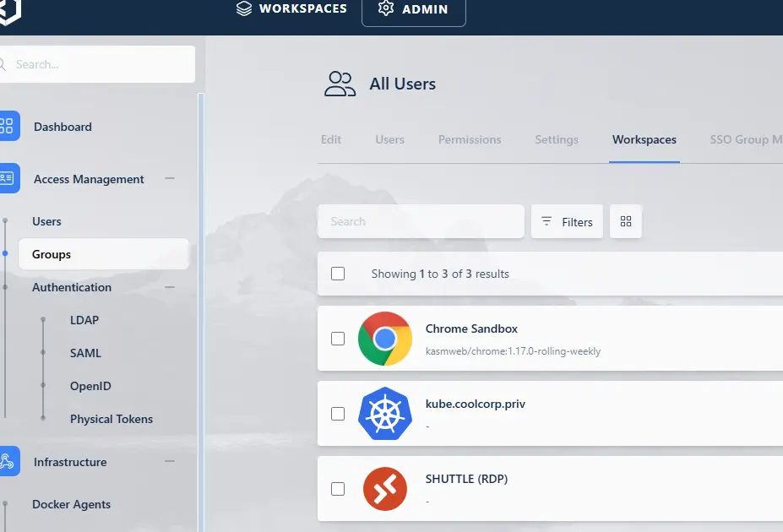
Task: Collapse the Authentication submenu
Action: [170, 287]
